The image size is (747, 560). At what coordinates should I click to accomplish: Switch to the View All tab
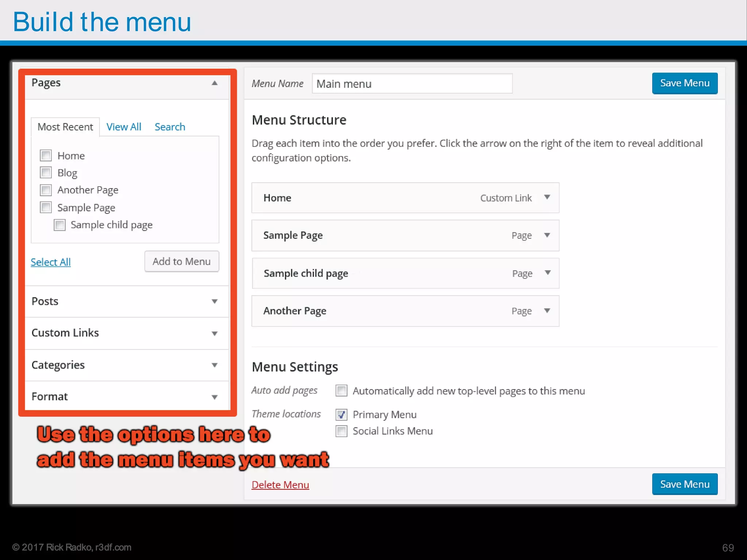click(x=124, y=127)
